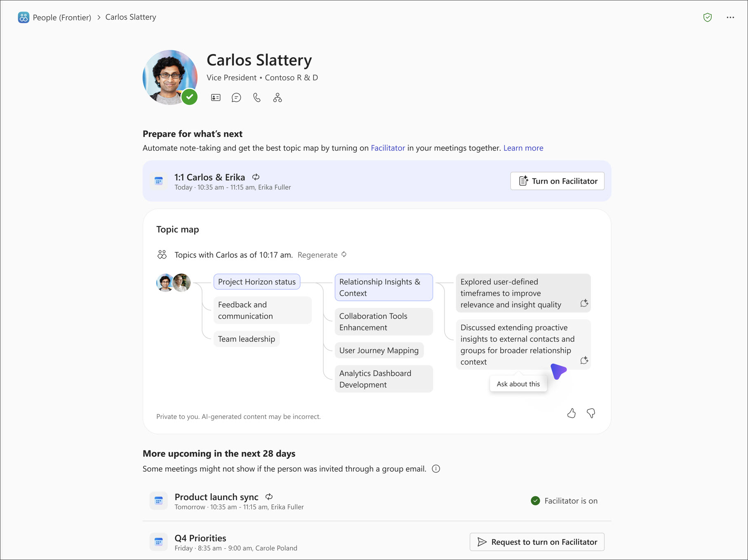The width and height of the screenshot is (748, 560).
Task: Click the sparkle icon on the timeframes insight card
Action: tap(584, 303)
